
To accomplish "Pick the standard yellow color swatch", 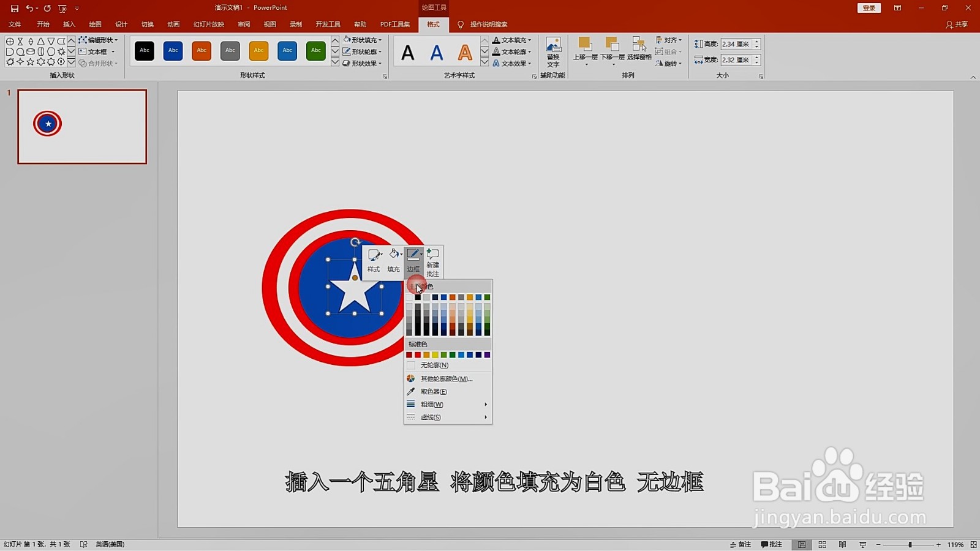I will 435,355.
